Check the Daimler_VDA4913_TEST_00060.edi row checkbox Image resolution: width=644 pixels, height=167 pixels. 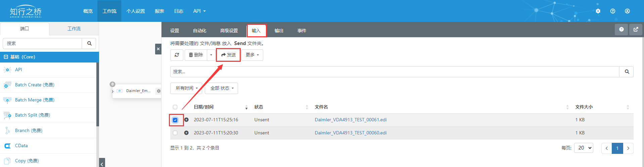tap(175, 133)
